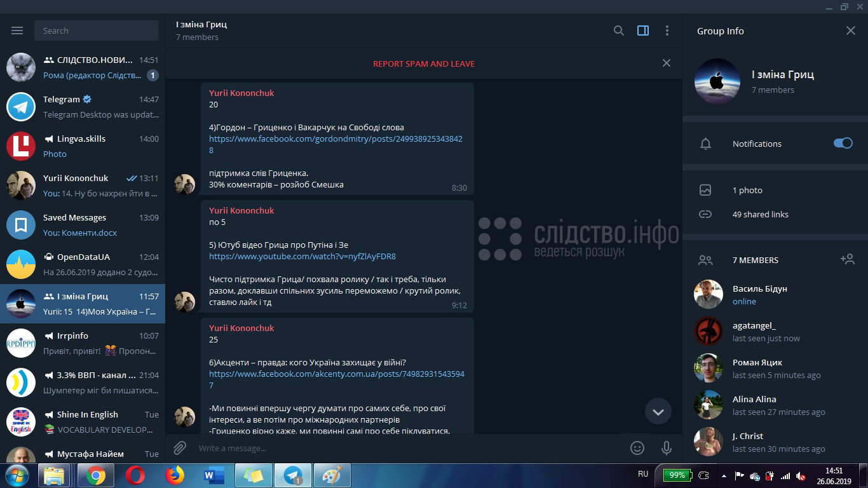
Task: Open Saved Messages
Action: click(83, 225)
